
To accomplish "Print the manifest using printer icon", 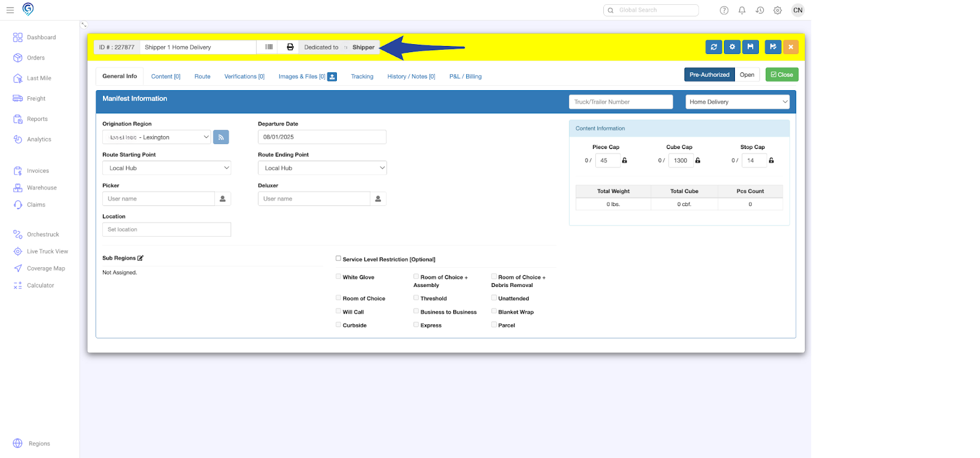I will 290,47.
